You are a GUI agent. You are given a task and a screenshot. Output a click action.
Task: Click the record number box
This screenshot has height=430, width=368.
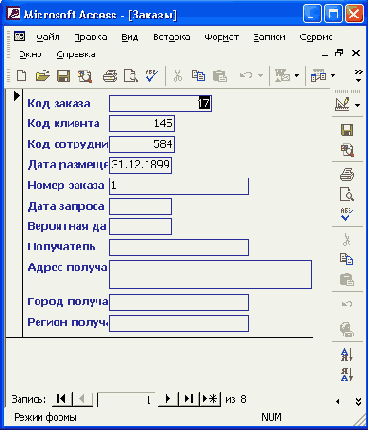coord(126,399)
